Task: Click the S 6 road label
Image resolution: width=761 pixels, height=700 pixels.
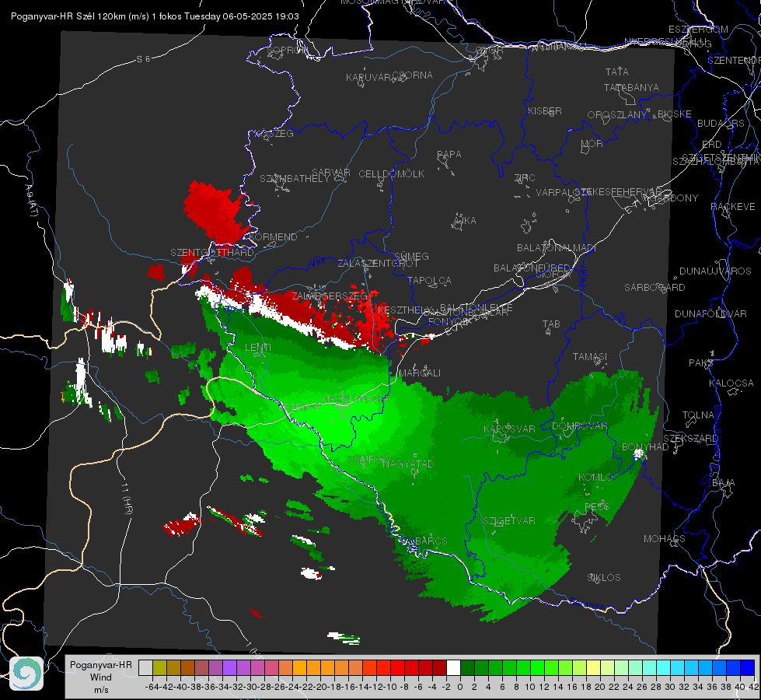Action: pyautogui.click(x=143, y=59)
